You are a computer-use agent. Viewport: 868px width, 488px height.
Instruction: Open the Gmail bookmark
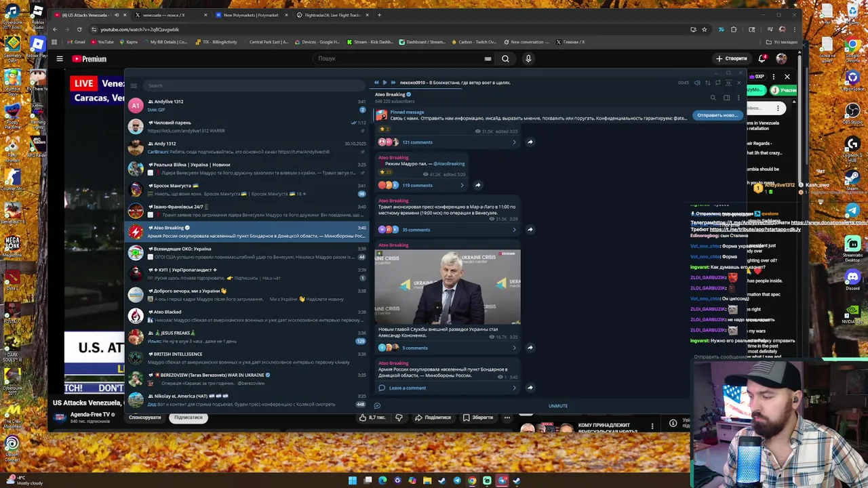point(77,42)
